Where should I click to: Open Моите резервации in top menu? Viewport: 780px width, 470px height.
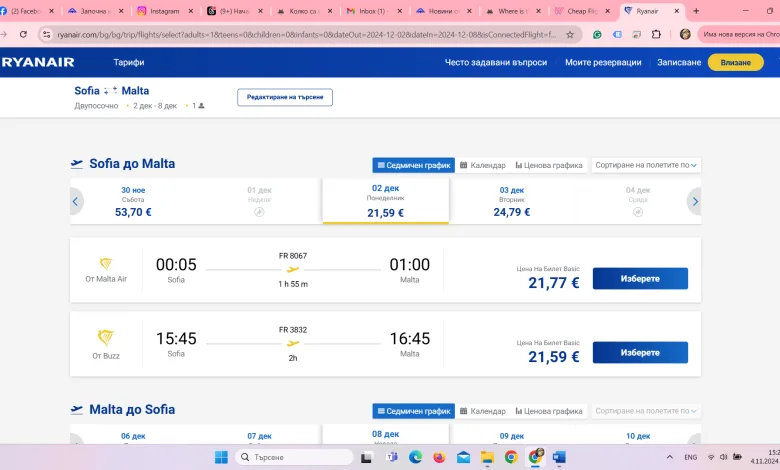[602, 62]
